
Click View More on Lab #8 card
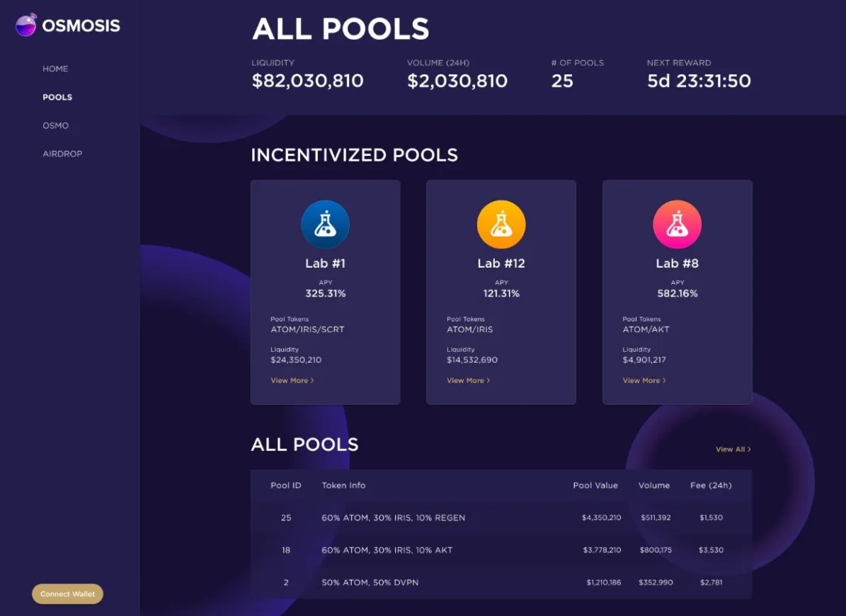(644, 380)
